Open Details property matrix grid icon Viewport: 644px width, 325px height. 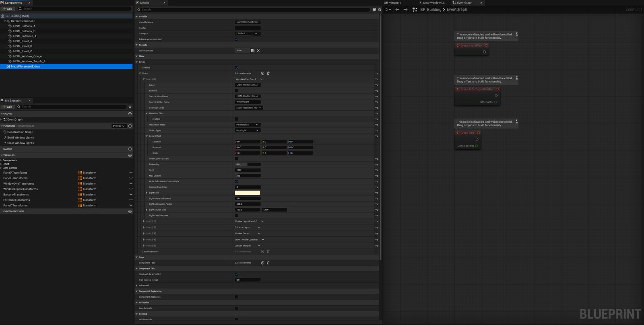[375, 10]
